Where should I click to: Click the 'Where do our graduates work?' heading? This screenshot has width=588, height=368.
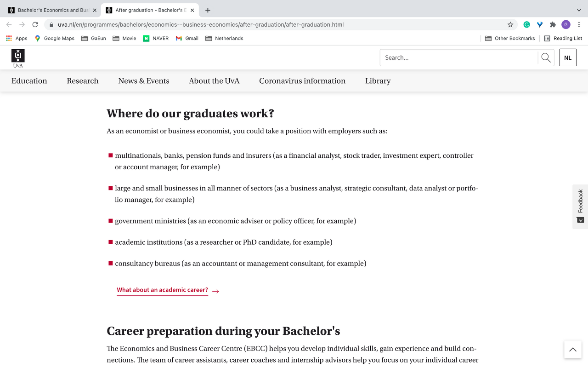pyautogui.click(x=190, y=114)
